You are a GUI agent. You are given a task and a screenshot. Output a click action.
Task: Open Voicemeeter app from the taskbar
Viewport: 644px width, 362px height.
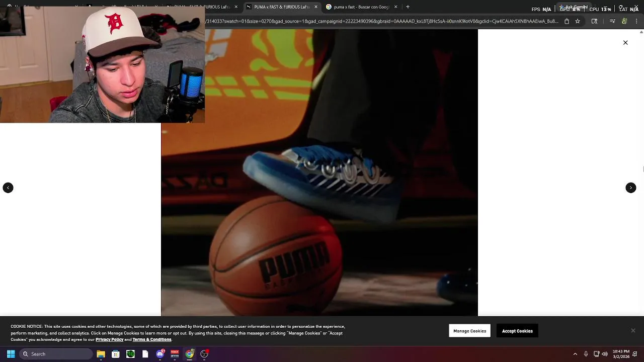click(x=175, y=354)
